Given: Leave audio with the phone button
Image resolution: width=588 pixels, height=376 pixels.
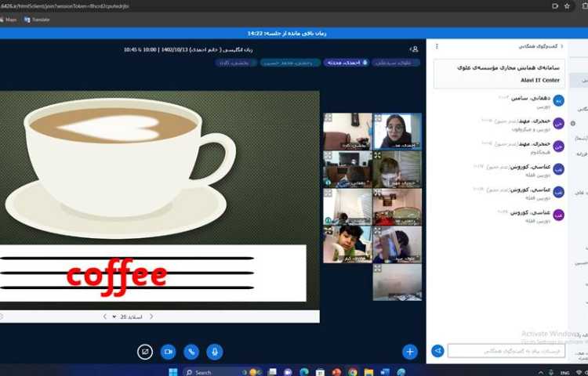Looking at the screenshot, I should 191,352.
